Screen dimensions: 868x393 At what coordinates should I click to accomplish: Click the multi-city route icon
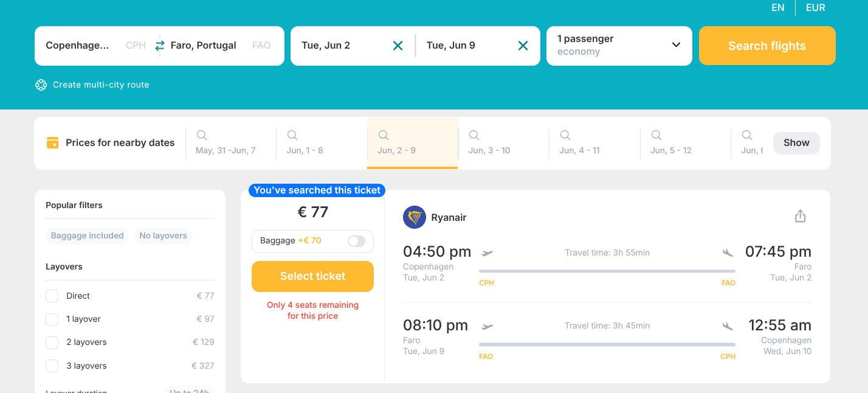(41, 85)
